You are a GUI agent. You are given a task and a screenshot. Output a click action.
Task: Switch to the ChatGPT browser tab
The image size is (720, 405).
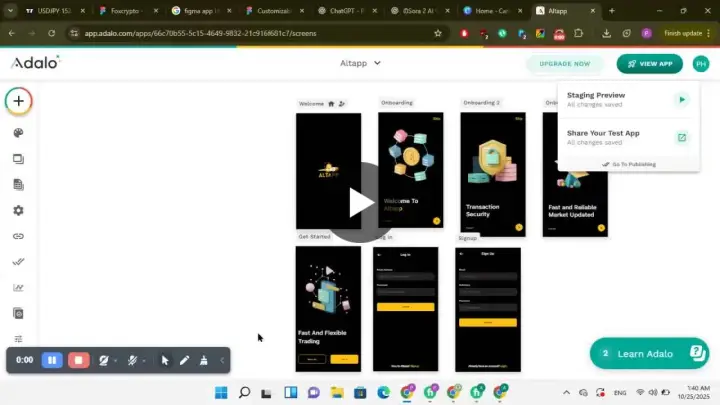pos(348,11)
